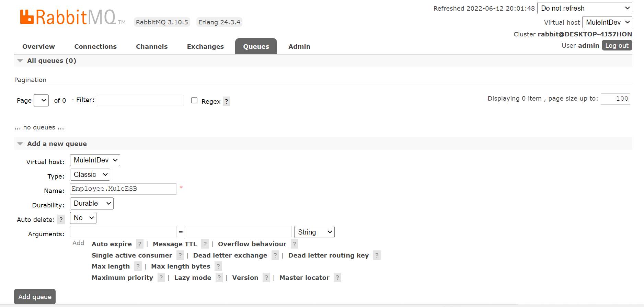
Task: Go to the Exchanges tab
Action: tap(205, 46)
